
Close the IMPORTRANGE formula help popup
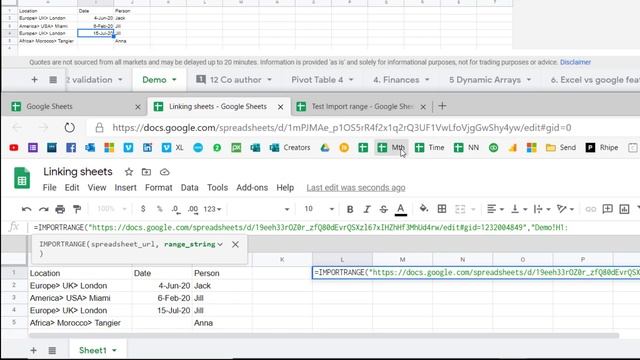[x=236, y=244]
